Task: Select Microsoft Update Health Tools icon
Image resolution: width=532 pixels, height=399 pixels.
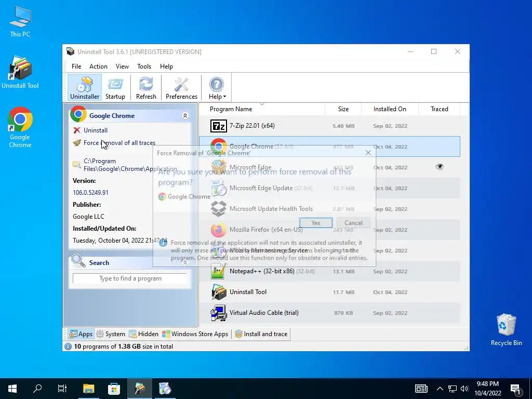Action: [x=219, y=209]
